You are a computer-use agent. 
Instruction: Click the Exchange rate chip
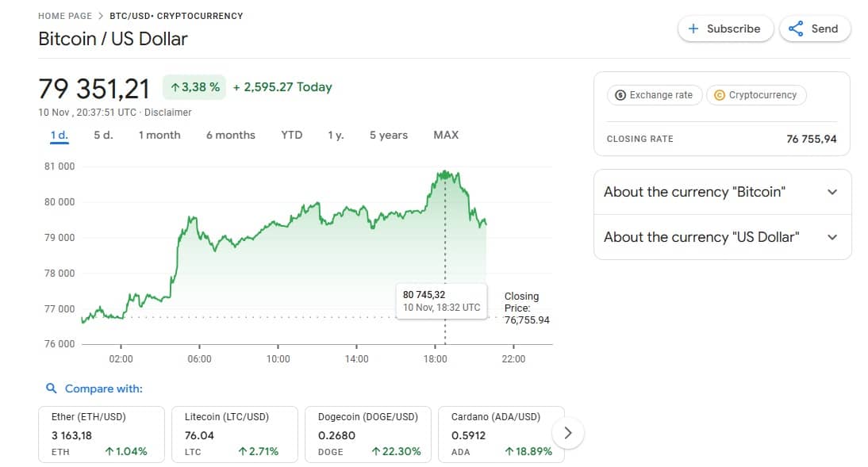click(655, 95)
